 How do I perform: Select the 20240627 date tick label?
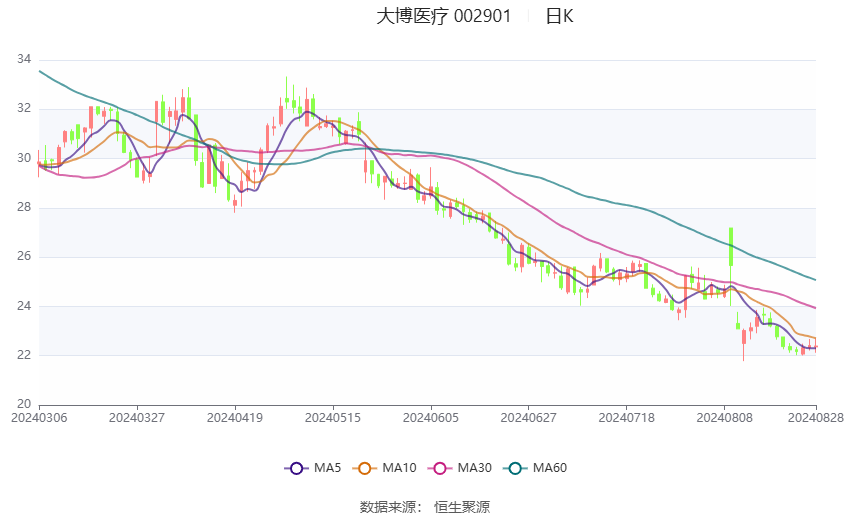point(529,418)
